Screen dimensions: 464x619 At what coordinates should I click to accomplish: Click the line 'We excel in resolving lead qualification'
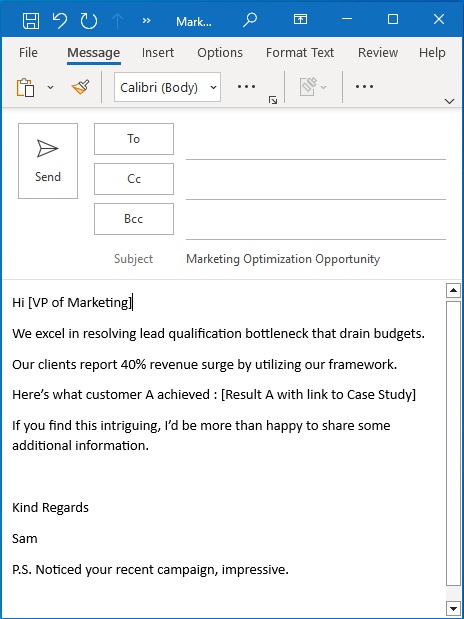coord(218,334)
